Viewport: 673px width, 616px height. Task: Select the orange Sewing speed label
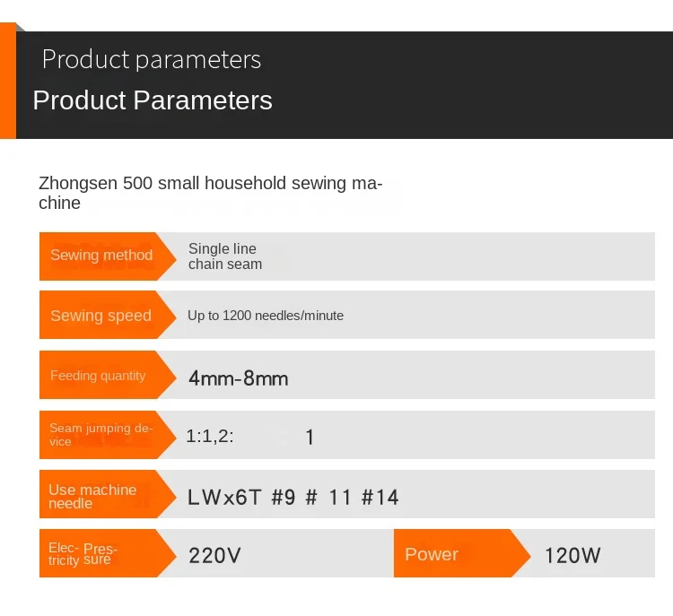coord(101,316)
